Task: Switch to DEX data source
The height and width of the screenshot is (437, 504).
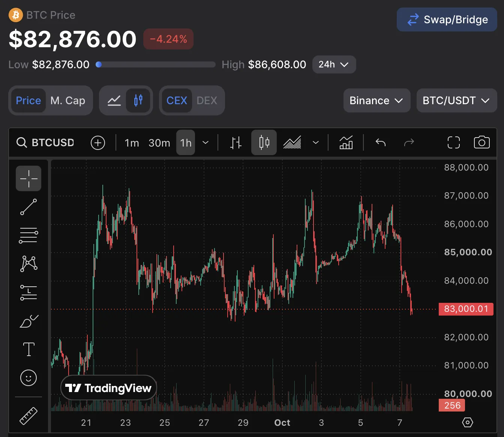Action: pyautogui.click(x=207, y=100)
